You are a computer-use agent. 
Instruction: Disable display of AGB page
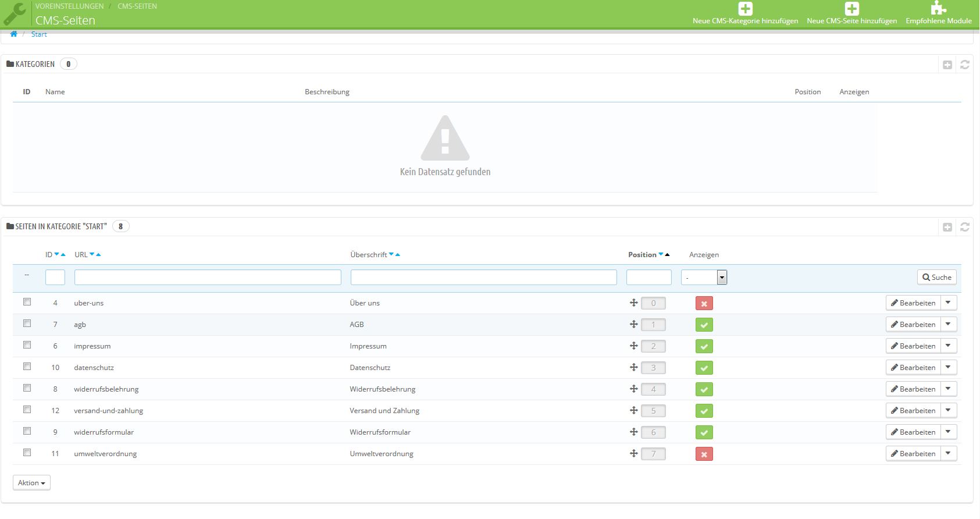(x=704, y=325)
